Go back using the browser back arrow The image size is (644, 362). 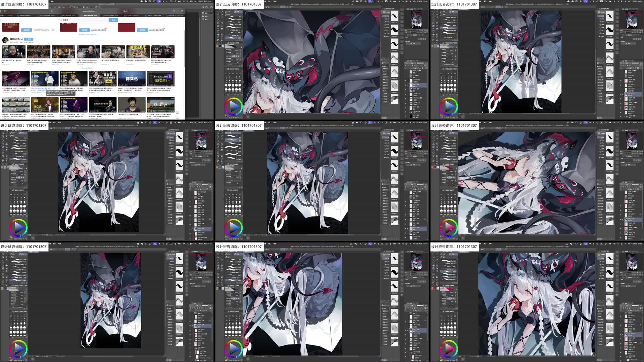coord(12,11)
